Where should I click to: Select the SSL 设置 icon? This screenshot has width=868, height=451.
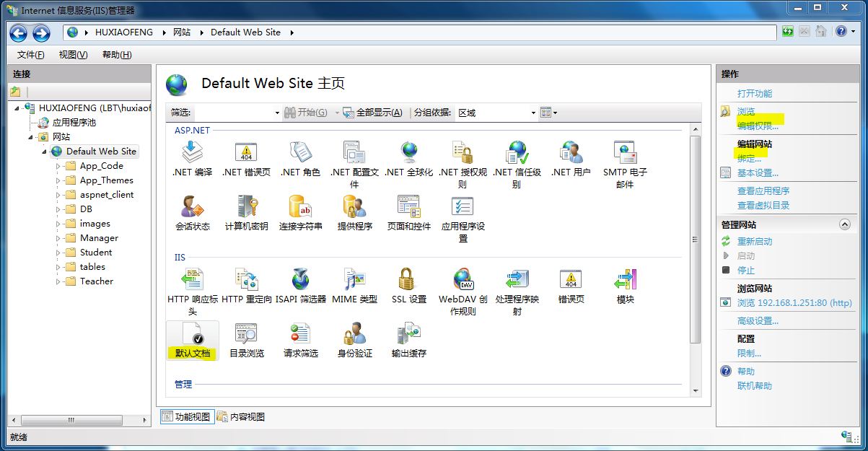408,281
